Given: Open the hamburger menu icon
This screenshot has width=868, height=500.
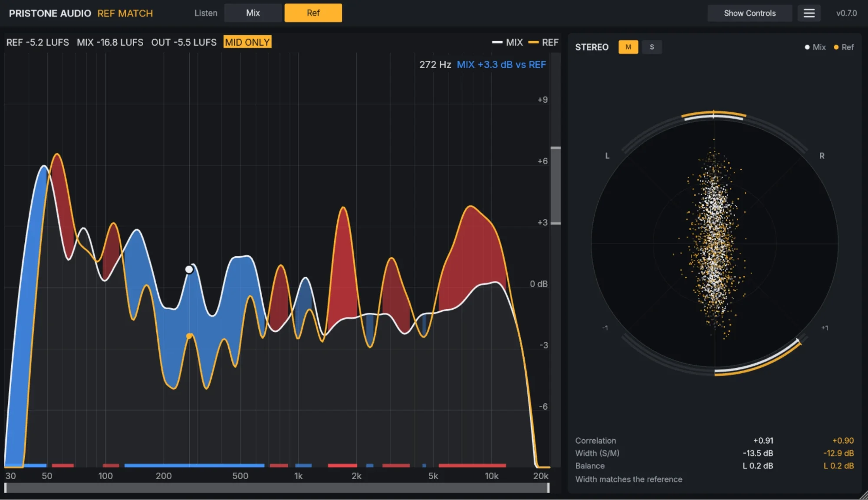Looking at the screenshot, I should click(809, 13).
